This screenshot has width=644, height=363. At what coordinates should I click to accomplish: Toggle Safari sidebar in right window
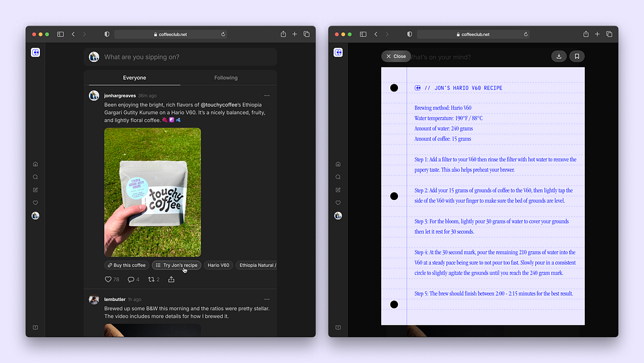[x=363, y=34]
